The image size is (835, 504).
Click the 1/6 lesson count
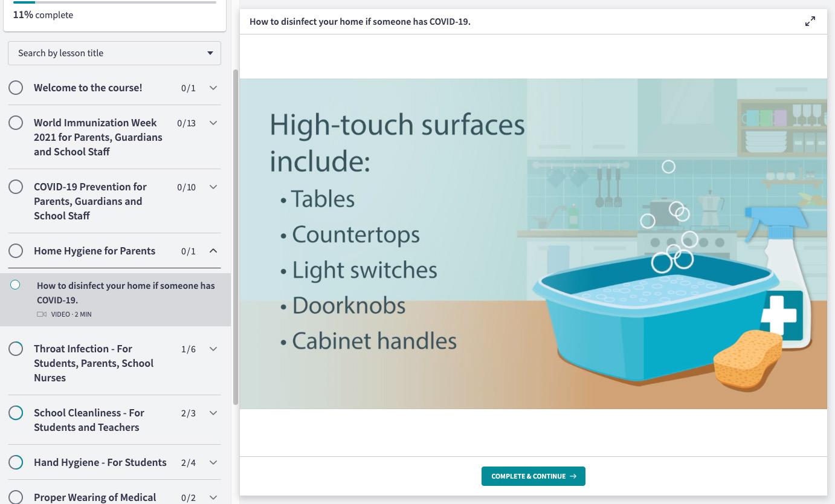pos(189,349)
